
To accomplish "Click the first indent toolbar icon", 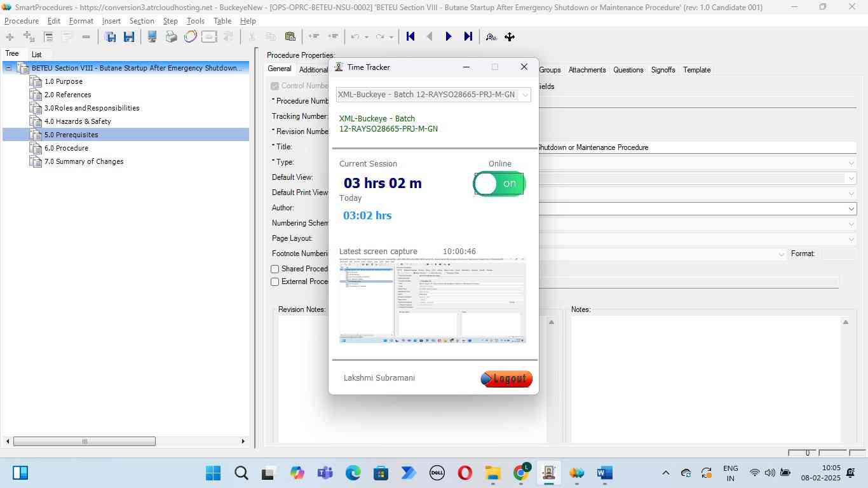I will (313, 37).
